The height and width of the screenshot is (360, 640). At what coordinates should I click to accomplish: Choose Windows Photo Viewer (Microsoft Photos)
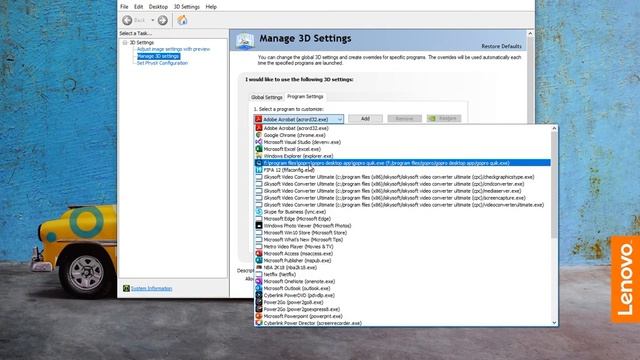[x=402, y=226]
